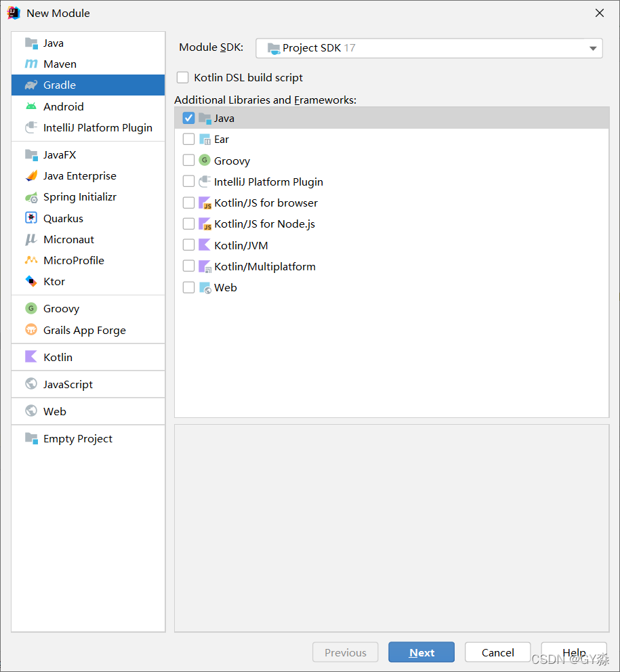Click IntelliJ Platform Plugin icon in sidebar

pyautogui.click(x=31, y=127)
